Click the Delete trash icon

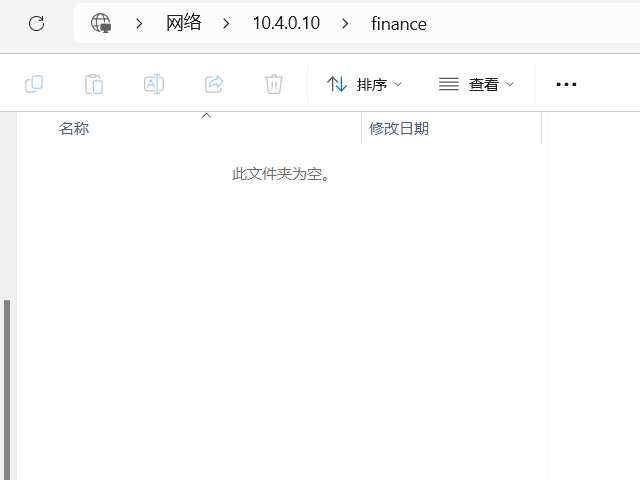tap(274, 84)
